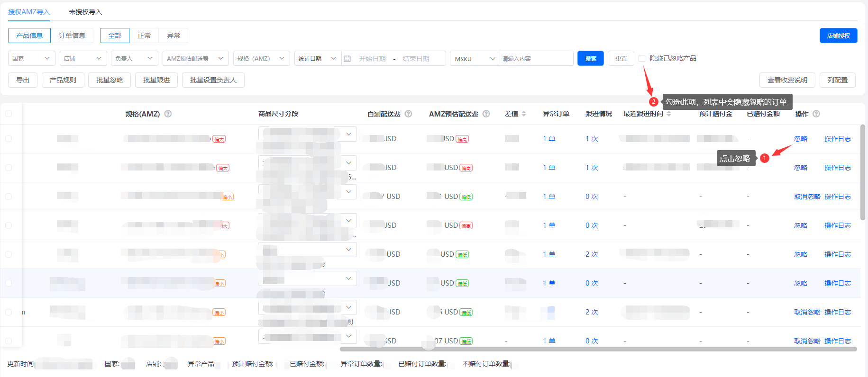The height and width of the screenshot is (377, 868).
Task: Click 批量跟进 button
Action: tap(156, 80)
